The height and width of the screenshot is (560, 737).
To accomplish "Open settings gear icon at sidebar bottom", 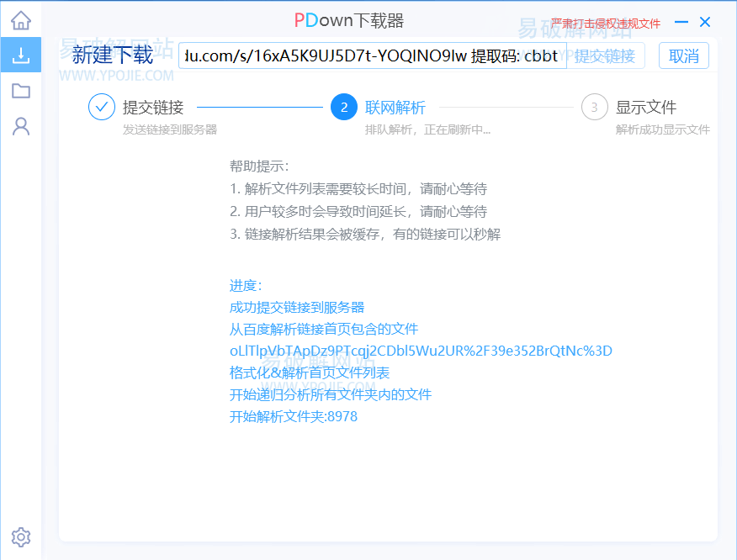I will pyautogui.click(x=21, y=536).
